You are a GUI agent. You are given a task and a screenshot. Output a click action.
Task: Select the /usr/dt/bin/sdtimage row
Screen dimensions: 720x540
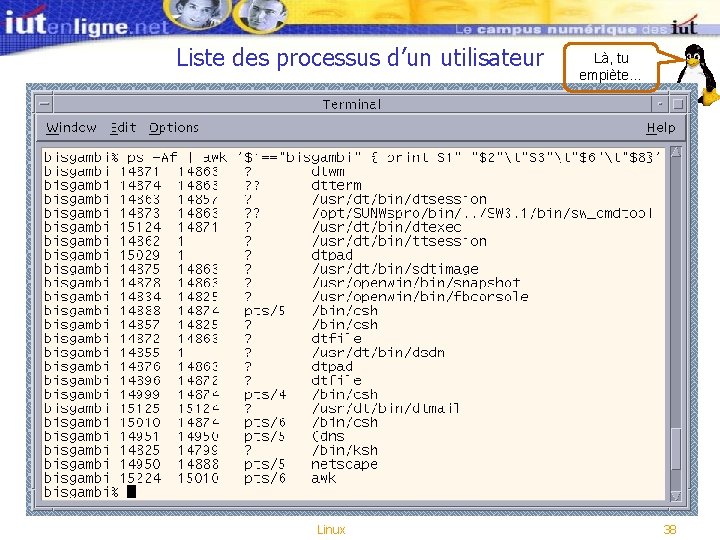tap(261, 269)
